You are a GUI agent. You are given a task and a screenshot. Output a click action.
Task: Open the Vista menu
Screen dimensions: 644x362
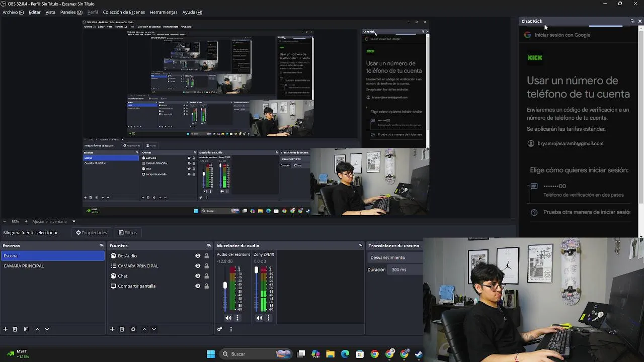pyautogui.click(x=50, y=12)
